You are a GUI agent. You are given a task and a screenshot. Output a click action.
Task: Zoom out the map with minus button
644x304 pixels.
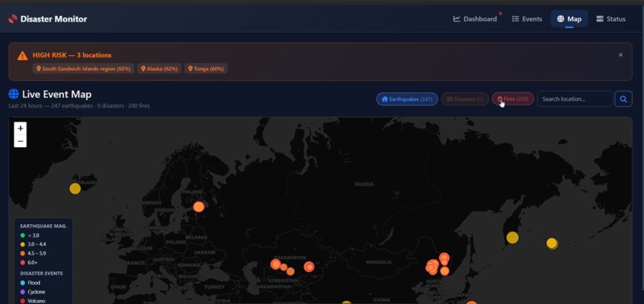[x=21, y=141]
